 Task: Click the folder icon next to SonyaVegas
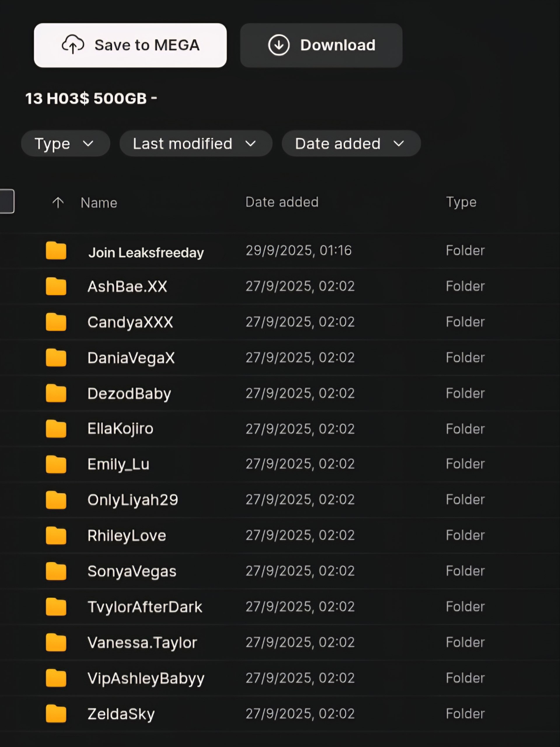click(56, 571)
